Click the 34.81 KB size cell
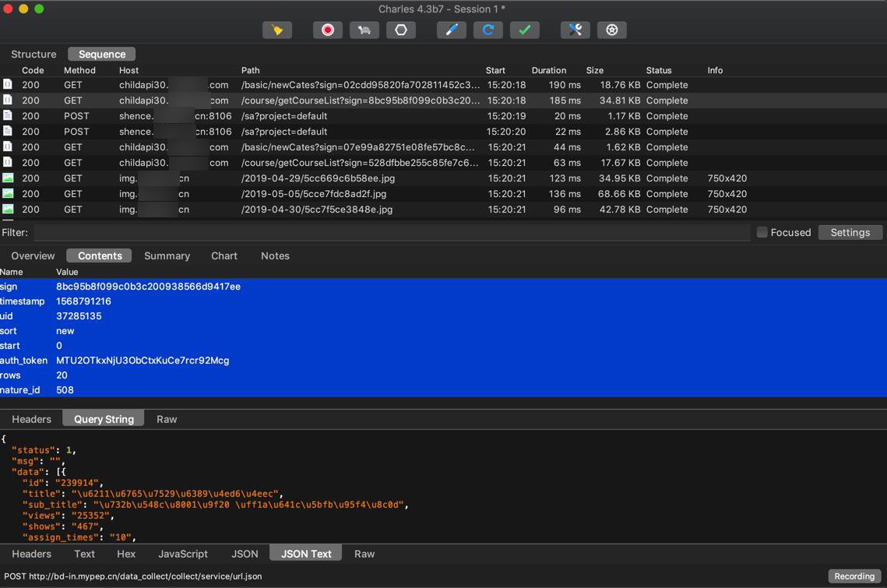 pyautogui.click(x=619, y=100)
